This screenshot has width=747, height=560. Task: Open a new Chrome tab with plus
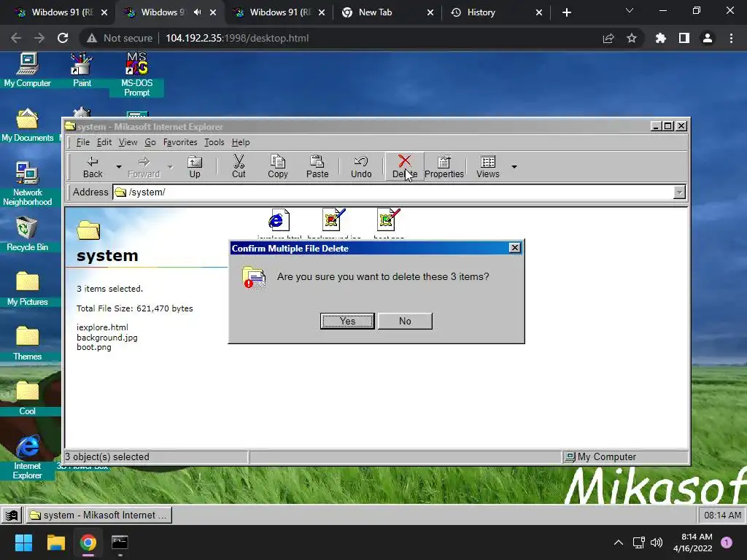566,12
